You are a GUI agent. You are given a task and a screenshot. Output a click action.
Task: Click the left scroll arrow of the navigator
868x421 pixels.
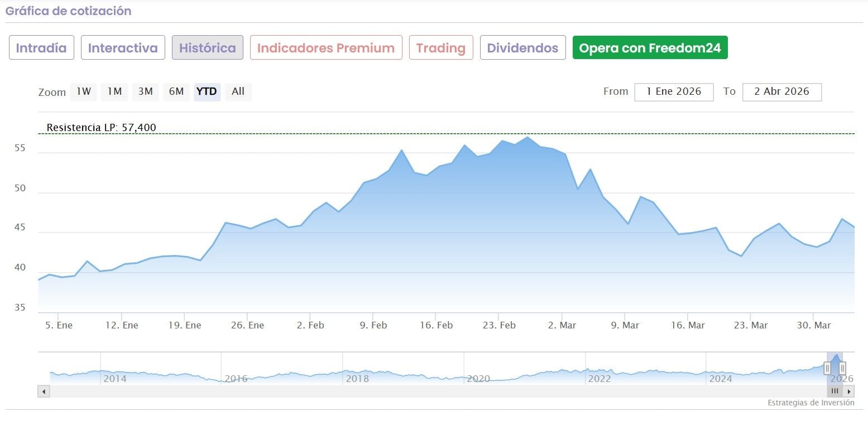tap(44, 391)
